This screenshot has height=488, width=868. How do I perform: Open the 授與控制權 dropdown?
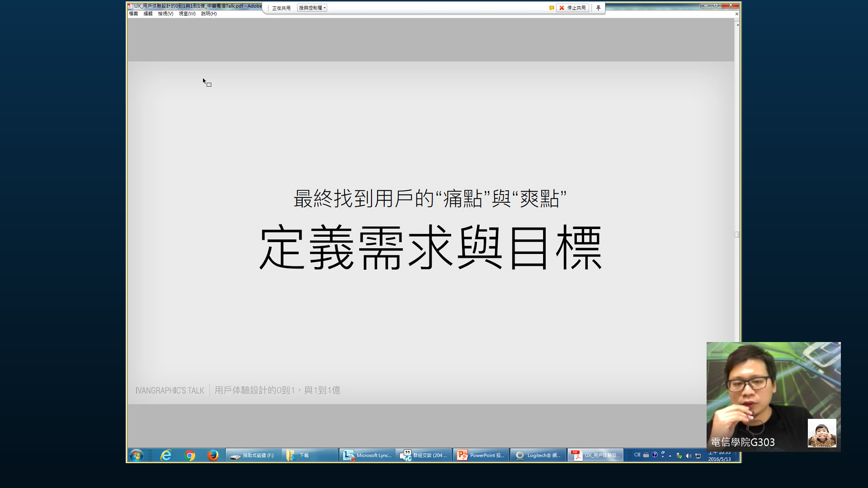pyautogui.click(x=312, y=8)
